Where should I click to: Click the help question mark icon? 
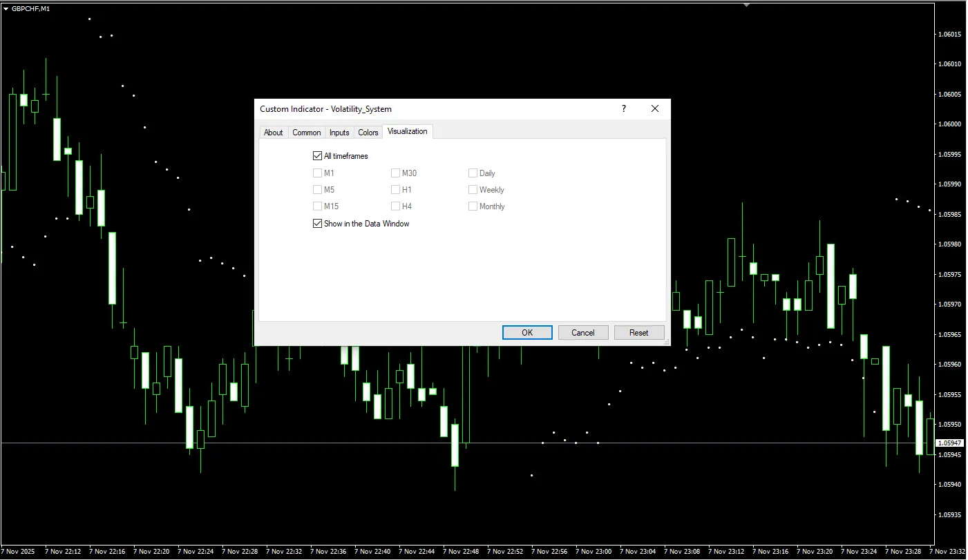tap(623, 108)
